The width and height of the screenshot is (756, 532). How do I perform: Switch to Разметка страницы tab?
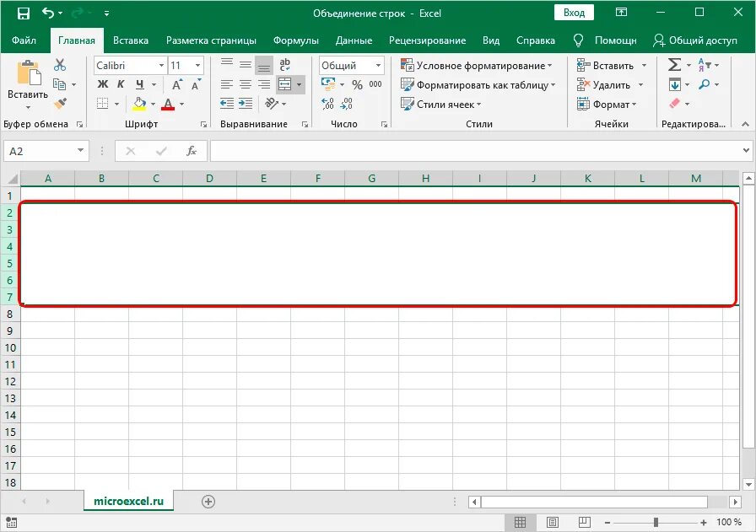tap(211, 40)
